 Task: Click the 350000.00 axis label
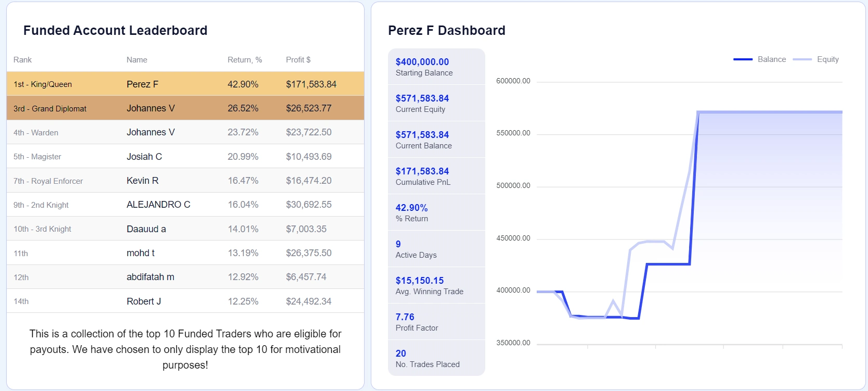[x=513, y=343]
